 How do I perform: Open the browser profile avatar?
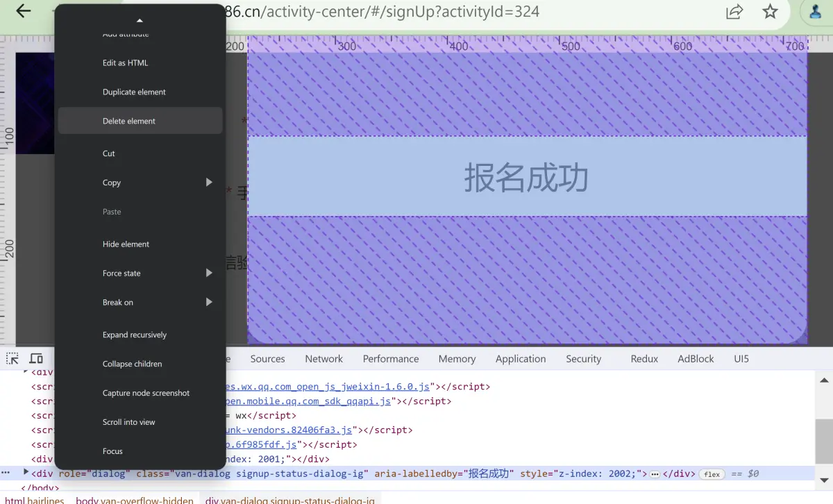[814, 12]
